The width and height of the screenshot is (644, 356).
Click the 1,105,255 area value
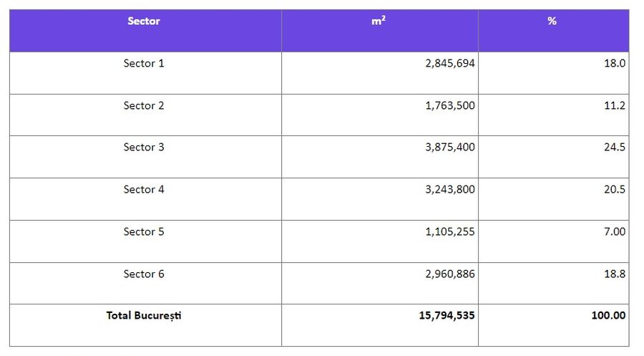pos(449,231)
